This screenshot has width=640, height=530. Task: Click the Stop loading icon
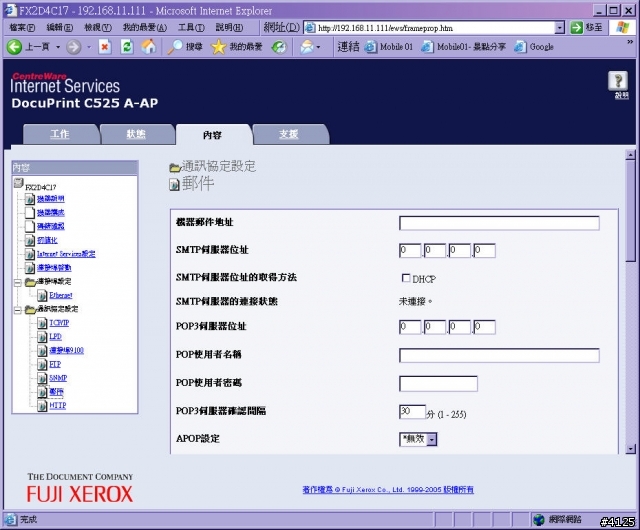coord(105,47)
